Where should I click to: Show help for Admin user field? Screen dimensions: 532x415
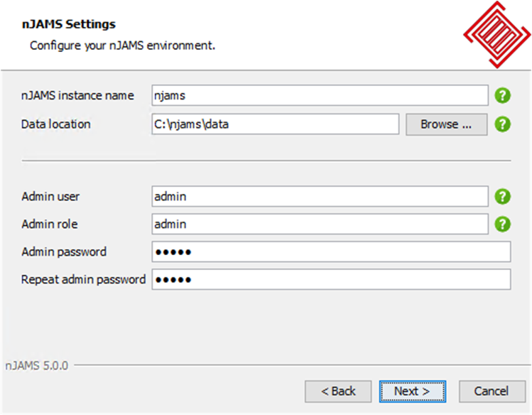(x=502, y=196)
